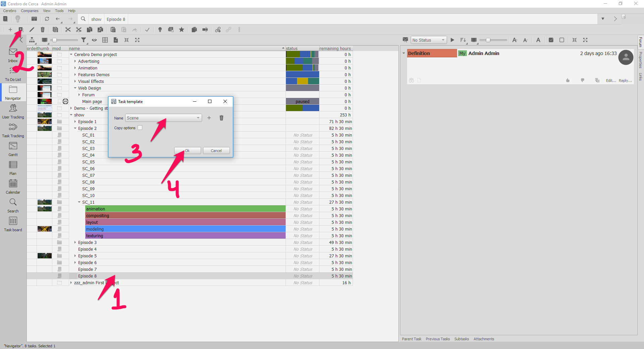Click Ok in Task template dialog
The height and width of the screenshot is (349, 644).
(x=187, y=151)
